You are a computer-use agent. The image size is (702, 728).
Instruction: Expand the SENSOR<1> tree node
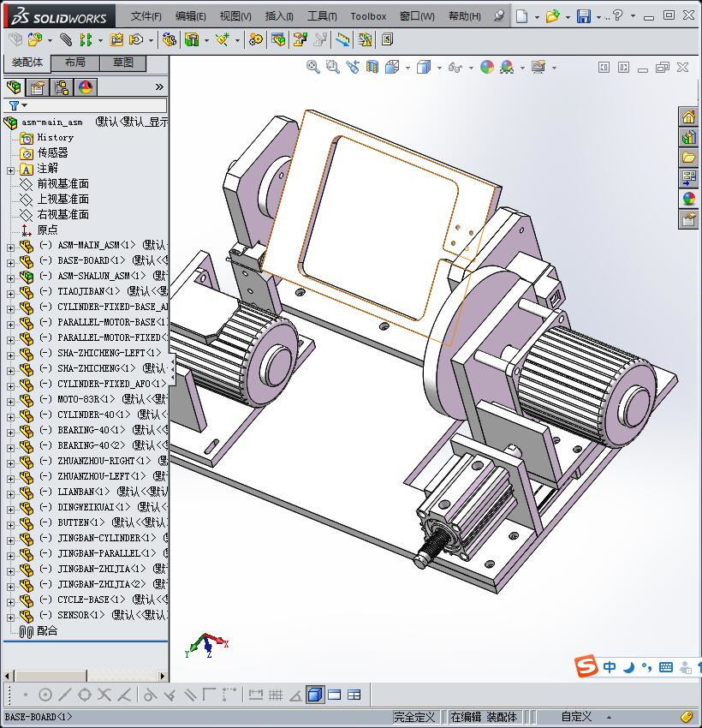10,618
